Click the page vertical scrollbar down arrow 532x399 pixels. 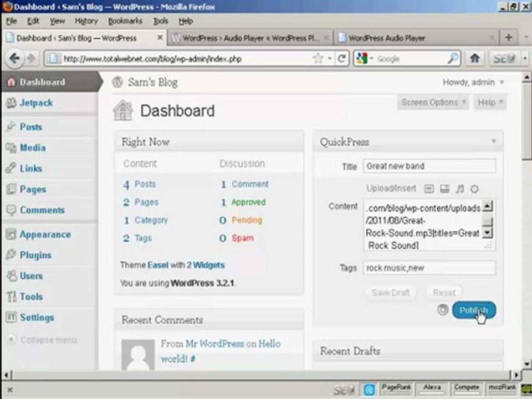(x=526, y=365)
